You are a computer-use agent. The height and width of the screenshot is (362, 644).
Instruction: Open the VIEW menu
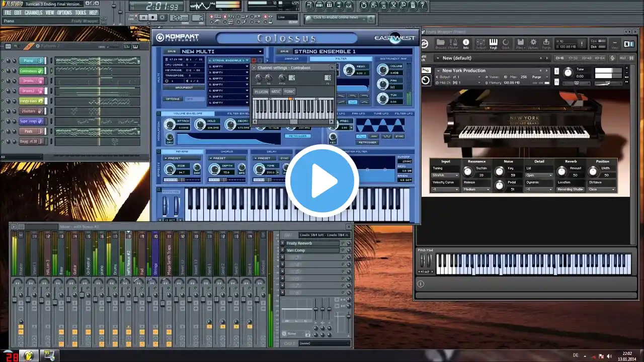[x=50, y=13]
